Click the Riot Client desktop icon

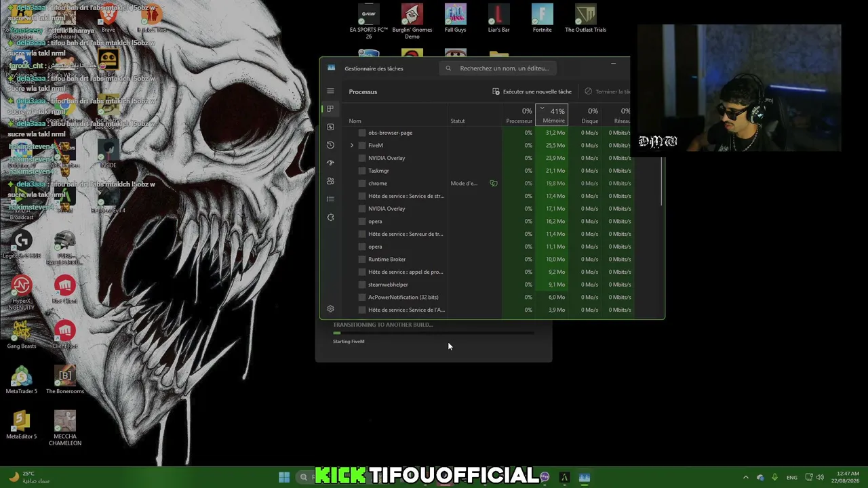click(65, 289)
